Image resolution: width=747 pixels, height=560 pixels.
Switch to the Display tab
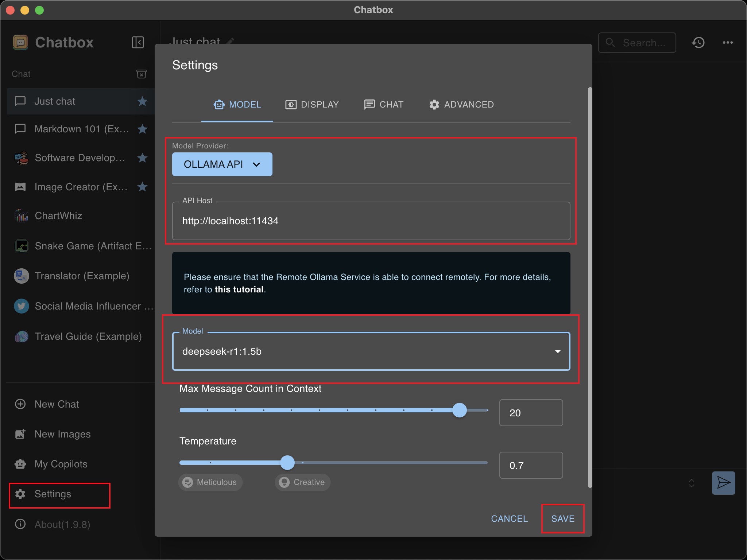tap(312, 105)
